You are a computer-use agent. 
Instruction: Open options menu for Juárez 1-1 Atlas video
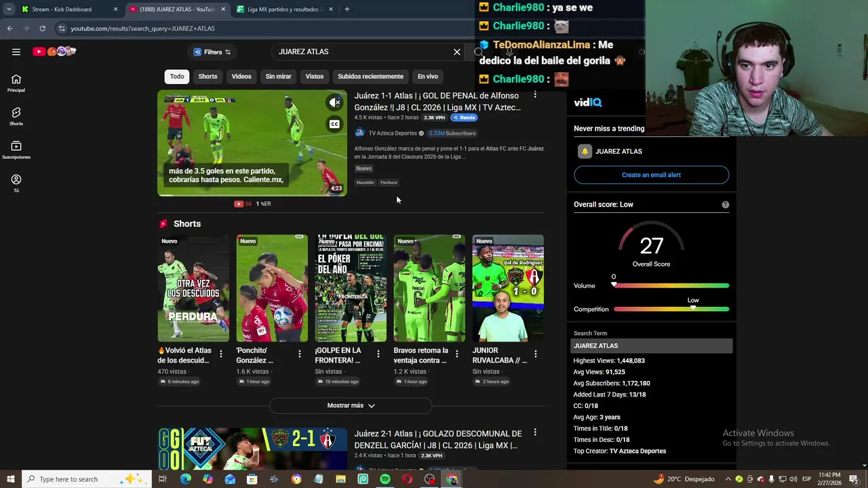535,95
